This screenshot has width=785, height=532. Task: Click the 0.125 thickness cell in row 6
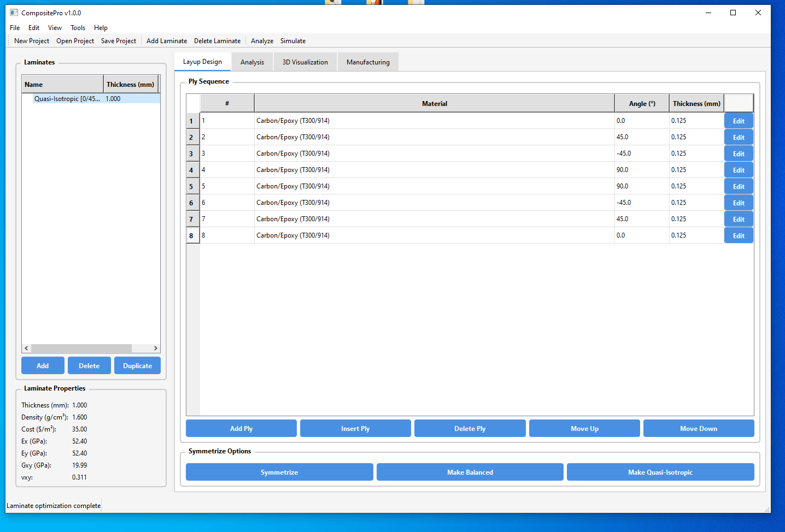(696, 203)
